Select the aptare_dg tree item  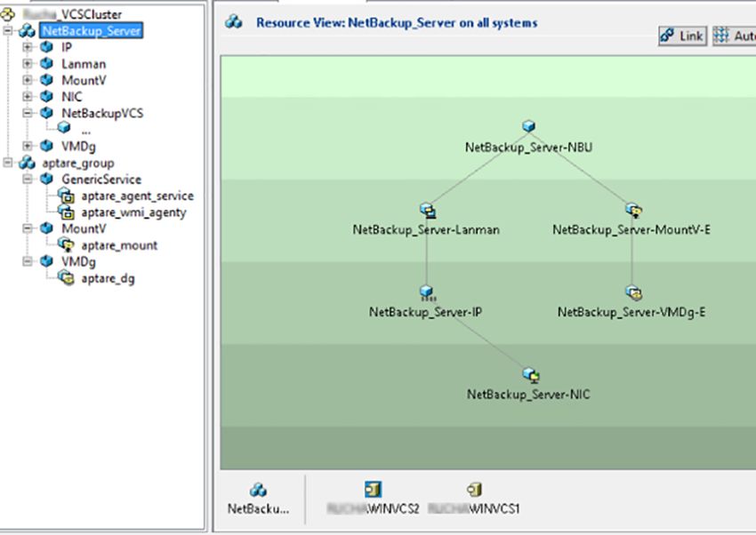point(108,279)
